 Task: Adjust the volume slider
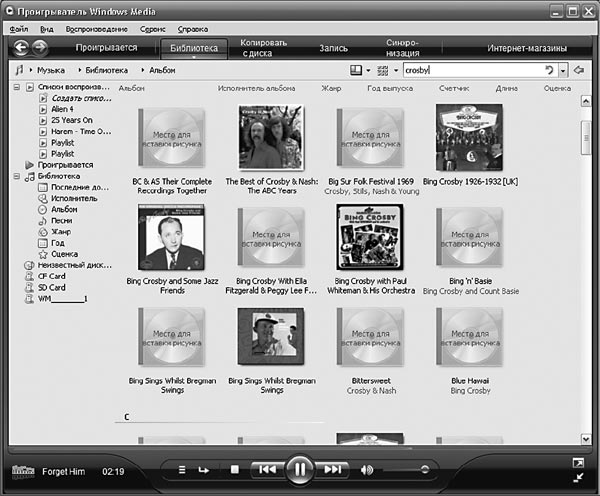click(x=406, y=470)
